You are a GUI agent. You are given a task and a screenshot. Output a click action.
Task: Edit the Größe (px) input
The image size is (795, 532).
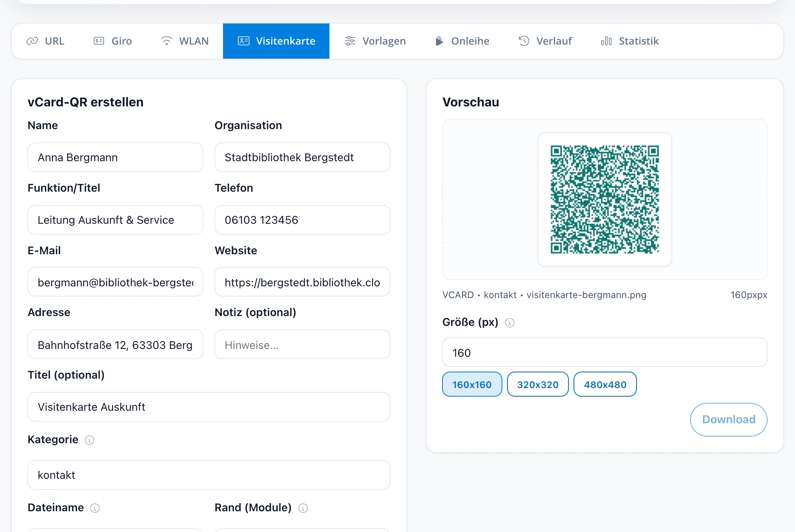pyautogui.click(x=605, y=352)
